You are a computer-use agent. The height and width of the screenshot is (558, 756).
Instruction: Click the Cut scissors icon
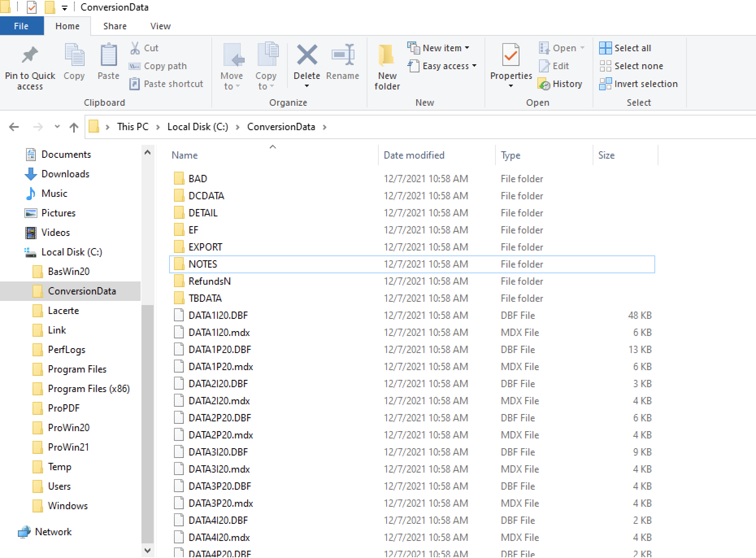pyautogui.click(x=135, y=48)
